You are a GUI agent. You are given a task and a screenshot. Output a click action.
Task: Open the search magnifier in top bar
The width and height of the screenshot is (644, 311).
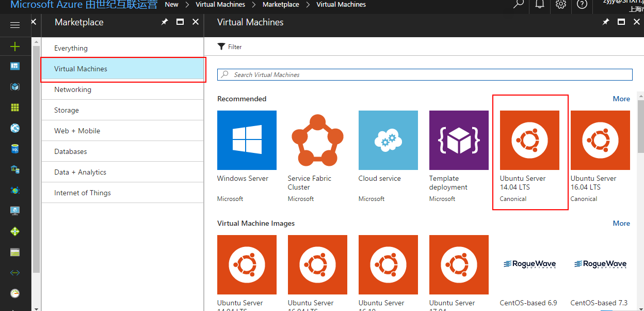pos(519,4)
